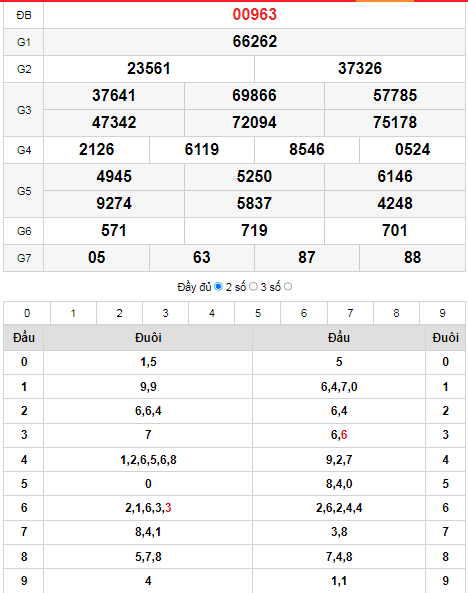Click digit filter 5 in number row

click(x=258, y=313)
